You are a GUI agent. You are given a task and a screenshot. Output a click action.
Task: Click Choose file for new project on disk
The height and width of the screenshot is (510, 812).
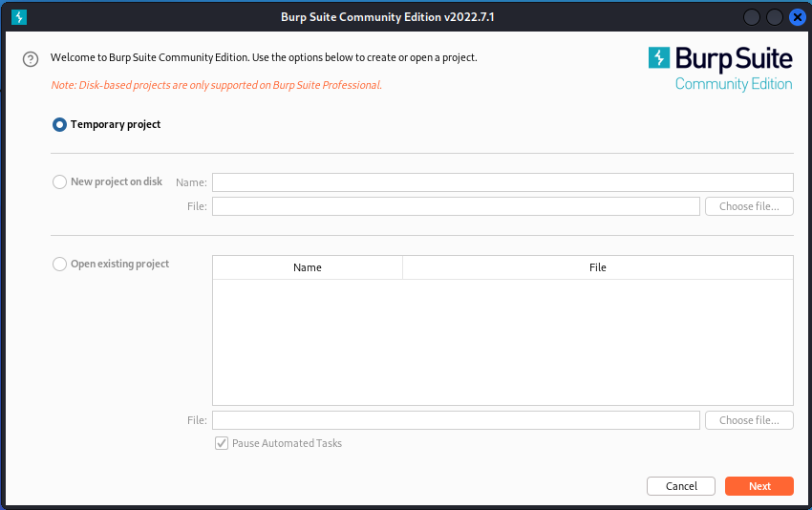pos(749,206)
